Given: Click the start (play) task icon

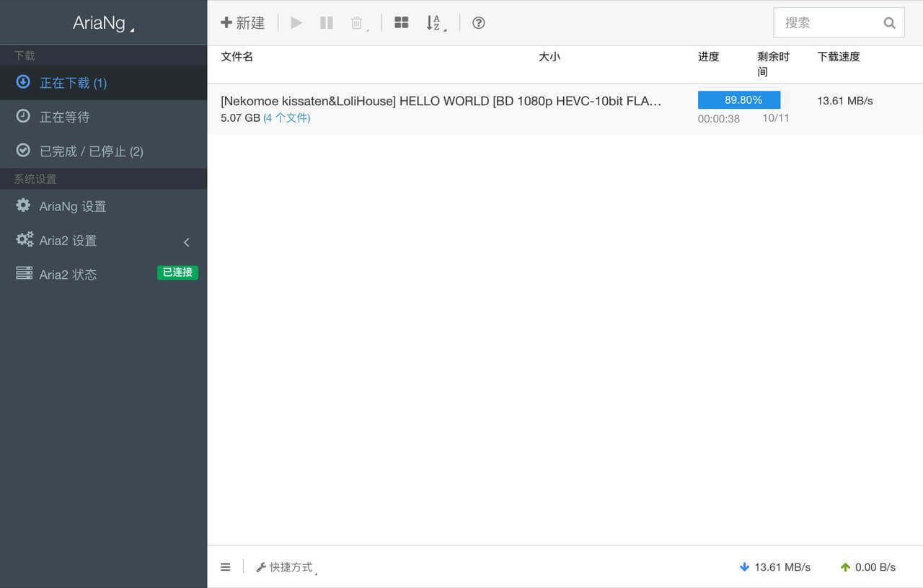Looking at the screenshot, I should [296, 23].
